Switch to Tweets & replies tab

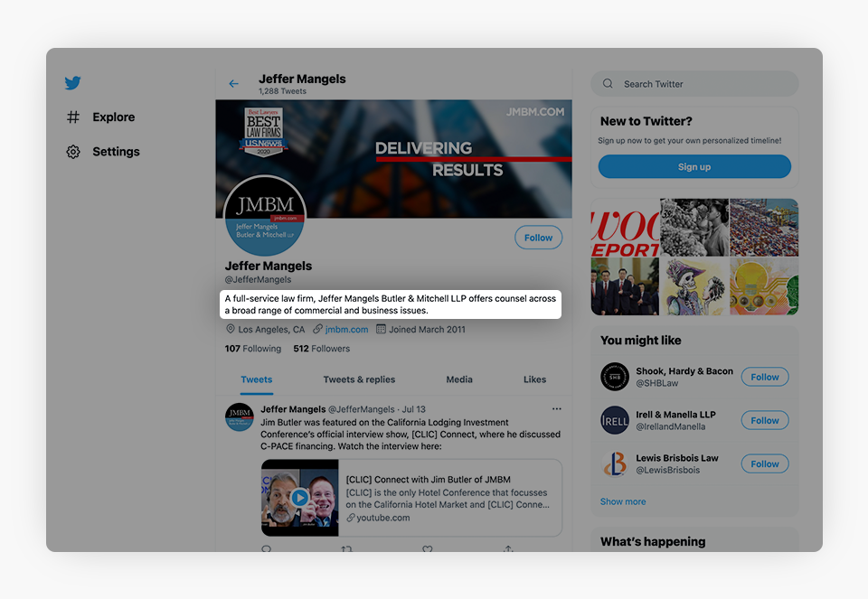click(359, 379)
